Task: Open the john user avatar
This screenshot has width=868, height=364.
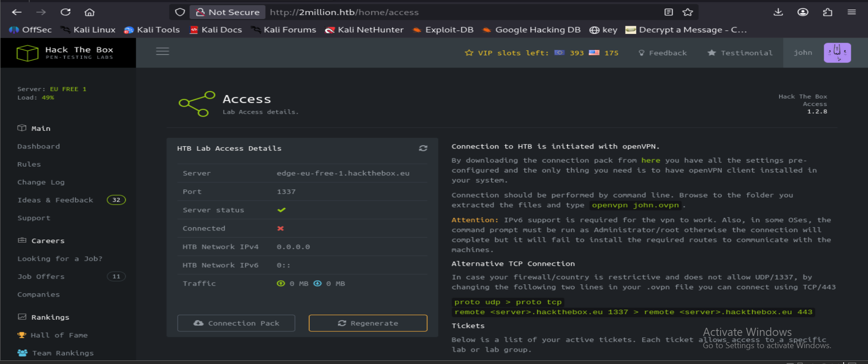Action: click(x=837, y=53)
